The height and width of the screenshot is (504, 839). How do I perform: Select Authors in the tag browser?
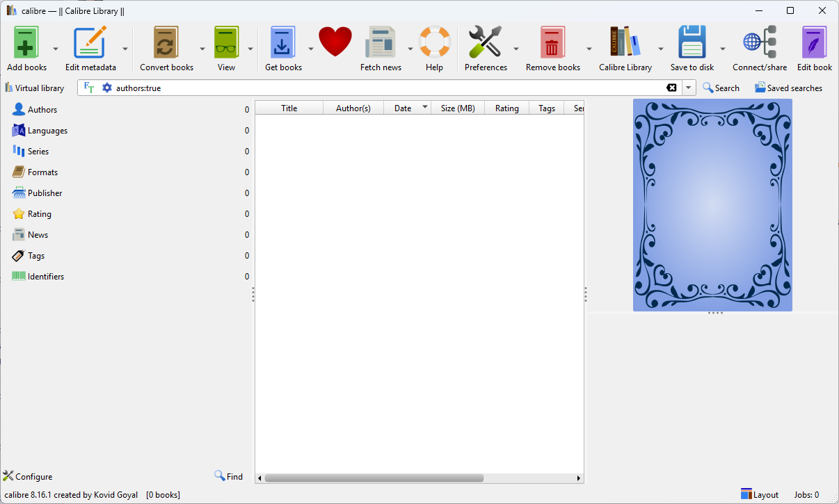[42, 110]
